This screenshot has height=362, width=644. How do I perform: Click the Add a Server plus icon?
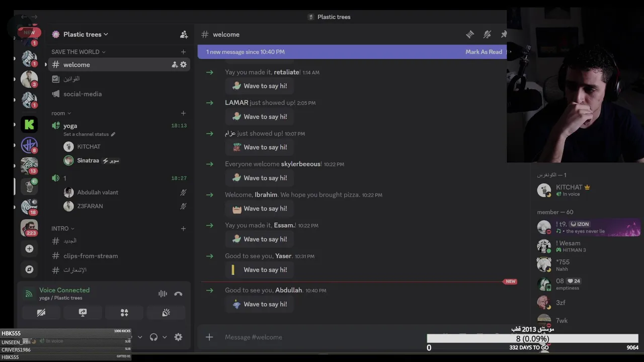click(x=29, y=248)
